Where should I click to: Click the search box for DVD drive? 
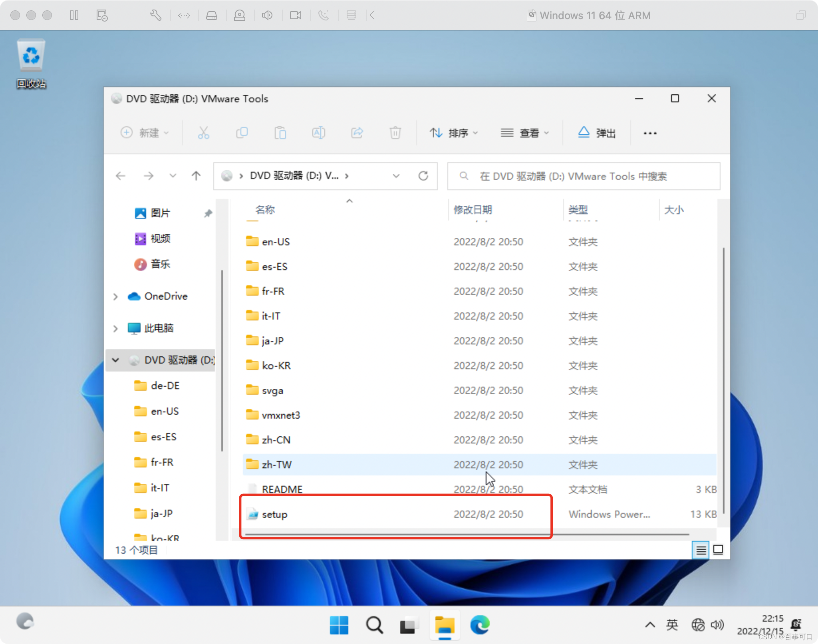[584, 176]
